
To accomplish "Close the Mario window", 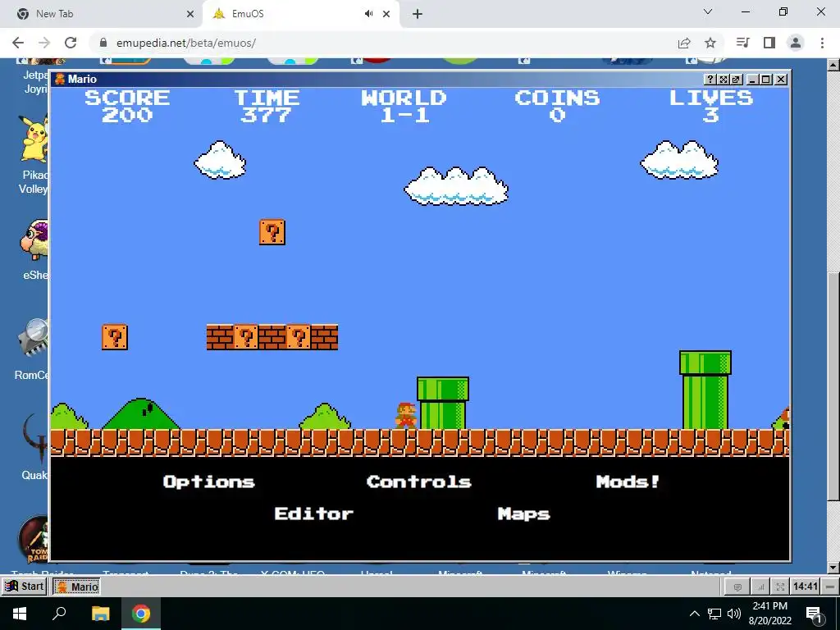I will pos(781,80).
